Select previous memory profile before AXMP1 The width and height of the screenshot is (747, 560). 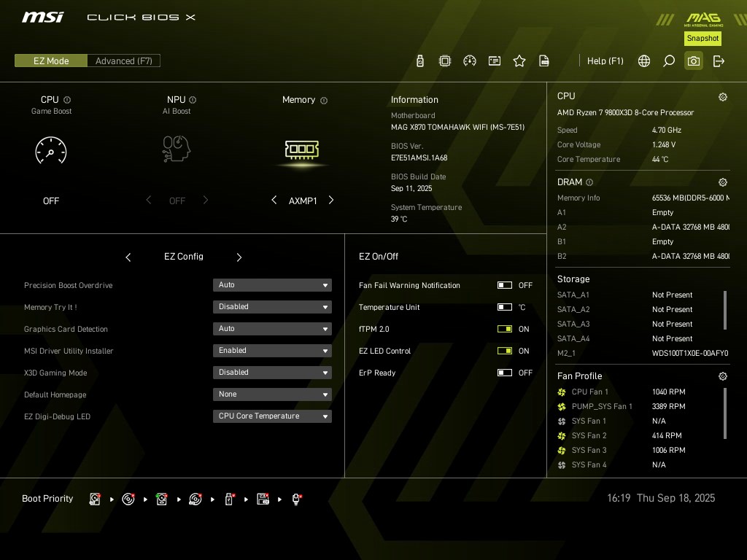point(274,200)
